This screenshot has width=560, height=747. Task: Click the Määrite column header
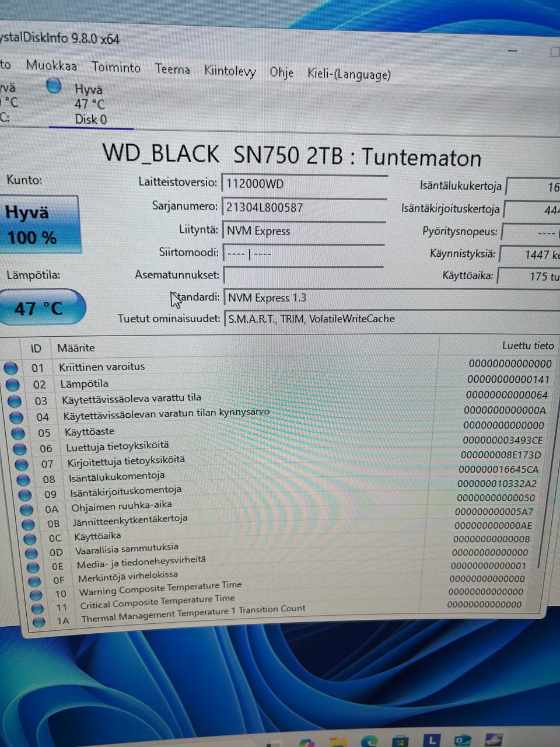pos(76,348)
